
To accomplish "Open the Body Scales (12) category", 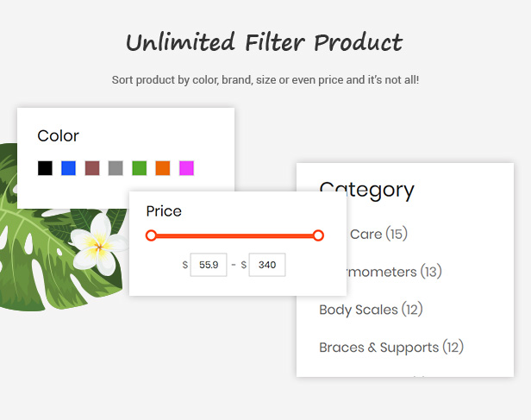I will pyautogui.click(x=371, y=310).
